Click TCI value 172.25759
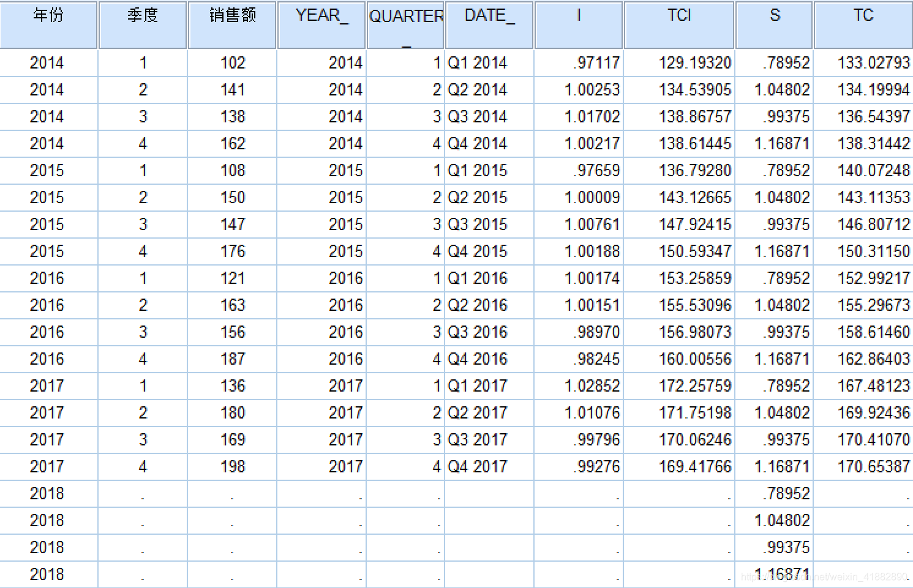Viewport: 913px width, 588px height. 679,386
